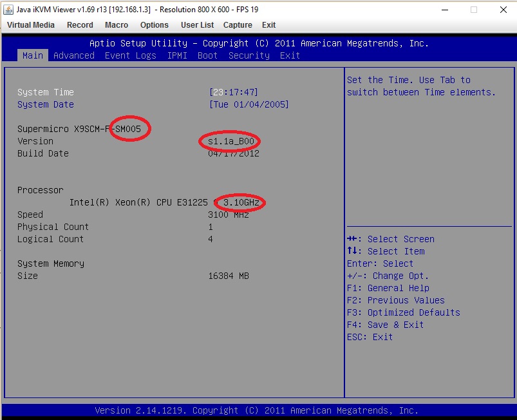Switch to the Event Logs tab
This screenshot has height=420, width=517.
131,55
